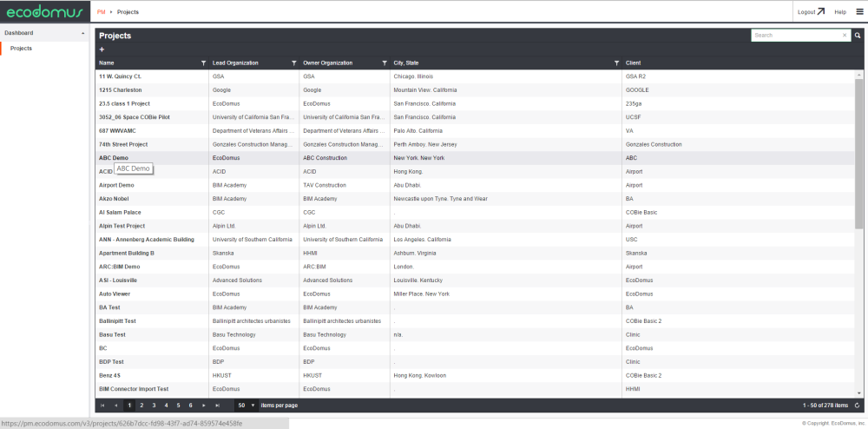868x429 pixels.
Task: Sort by the Client column header
Action: 633,63
